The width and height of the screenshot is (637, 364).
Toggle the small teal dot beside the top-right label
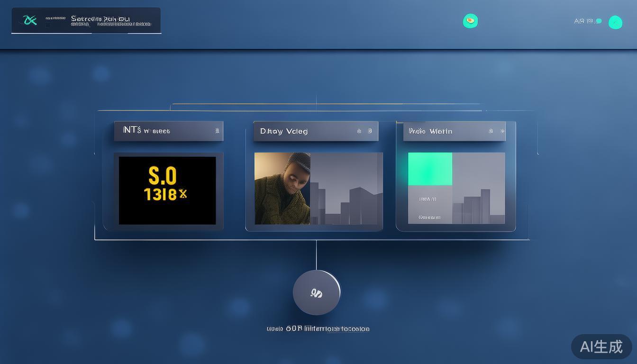(599, 21)
